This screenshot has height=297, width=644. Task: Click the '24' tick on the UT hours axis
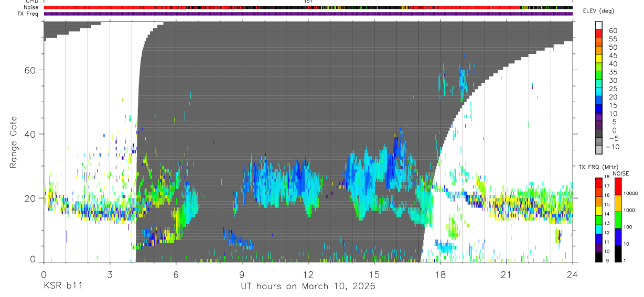[x=572, y=274]
